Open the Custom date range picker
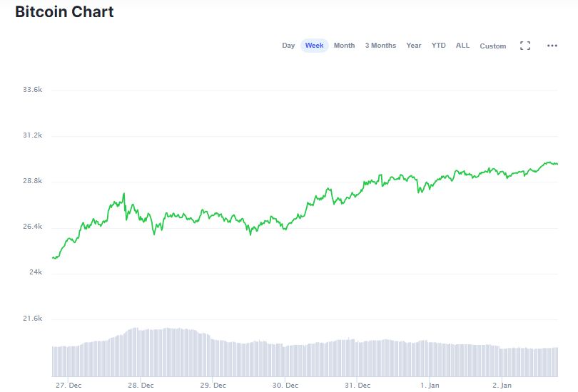 click(x=493, y=46)
